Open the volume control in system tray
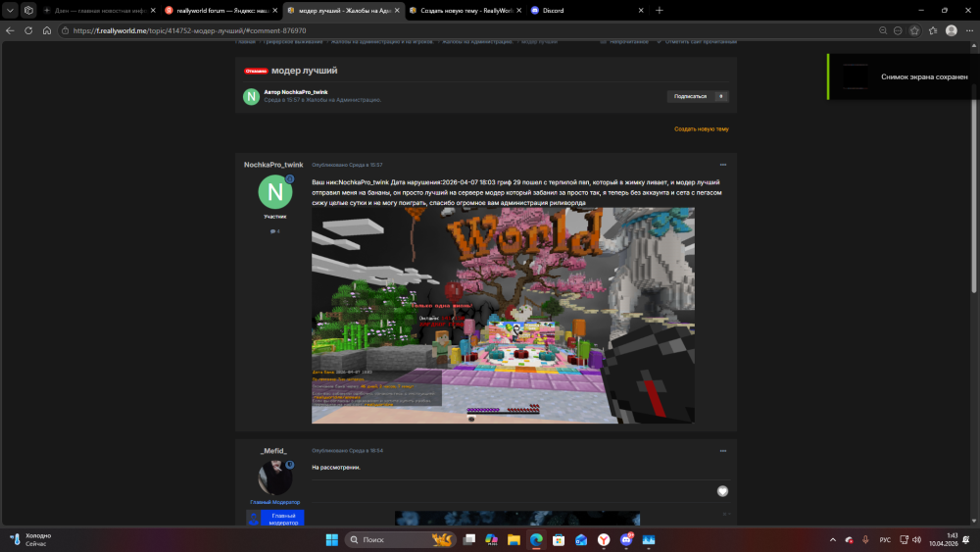The width and height of the screenshot is (980, 552). [x=917, y=539]
